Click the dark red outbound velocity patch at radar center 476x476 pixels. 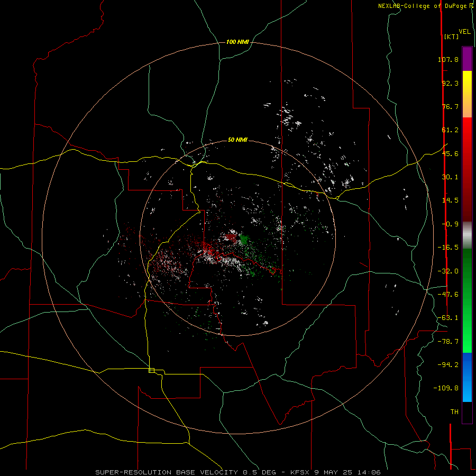pos(231,237)
